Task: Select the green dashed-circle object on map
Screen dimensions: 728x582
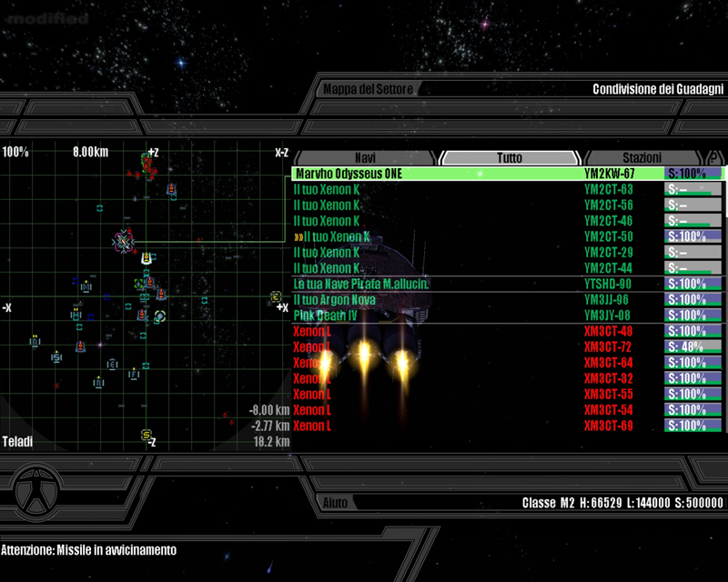Action: [x=160, y=316]
